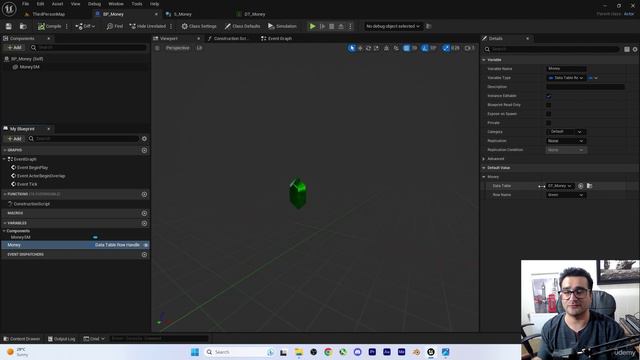Toggle rotation snapping in viewport
This screenshot has height=360, width=640.
click(425, 48)
